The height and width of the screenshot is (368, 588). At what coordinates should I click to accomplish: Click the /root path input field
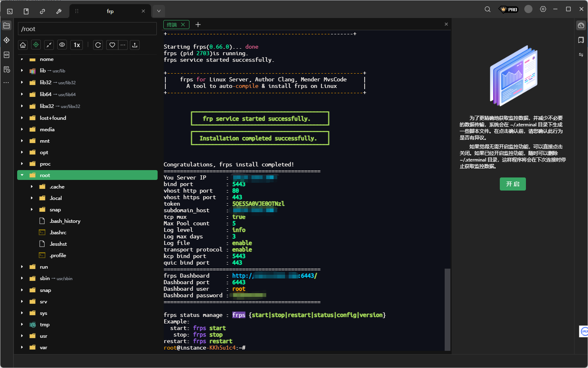coord(87,29)
